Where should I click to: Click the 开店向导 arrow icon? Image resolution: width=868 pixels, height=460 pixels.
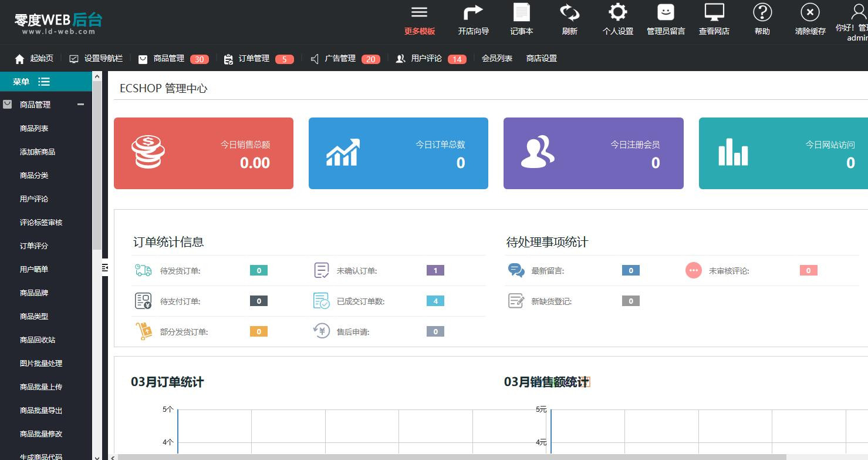[473, 12]
